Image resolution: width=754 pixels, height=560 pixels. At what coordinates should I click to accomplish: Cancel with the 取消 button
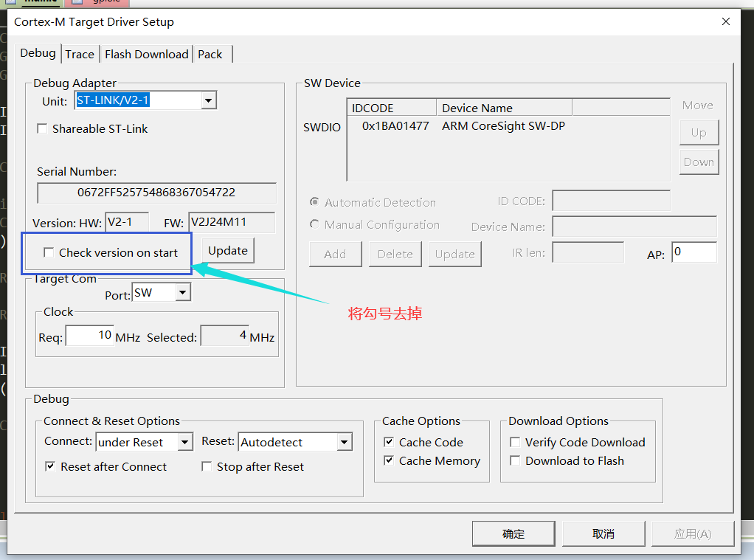pos(603,533)
